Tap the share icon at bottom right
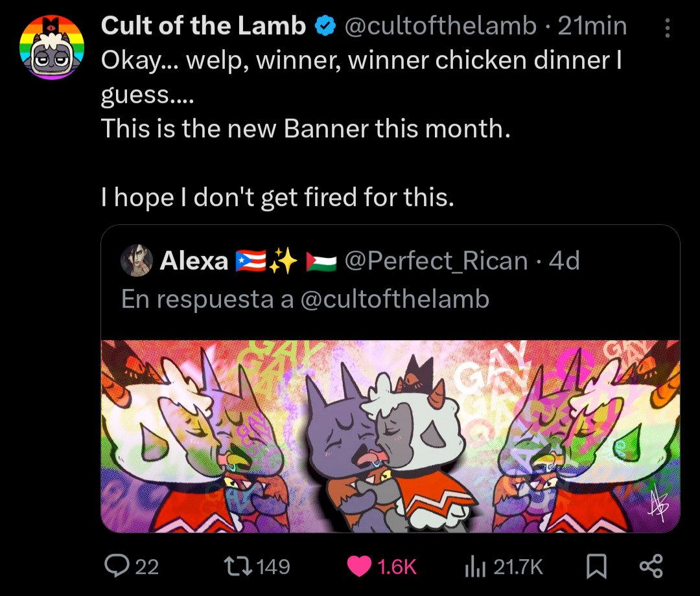 pyautogui.click(x=651, y=566)
